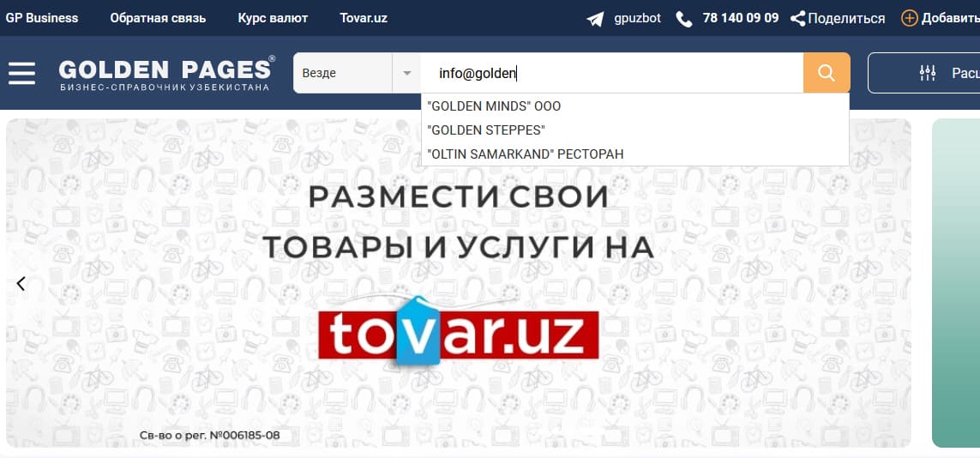Expand dropdown arrow beside Везде

(x=407, y=73)
